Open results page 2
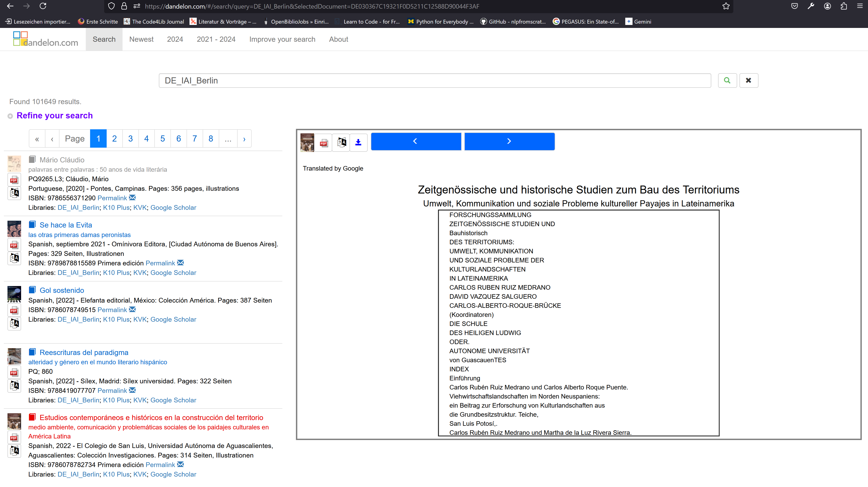The width and height of the screenshot is (868, 487). pyautogui.click(x=115, y=139)
